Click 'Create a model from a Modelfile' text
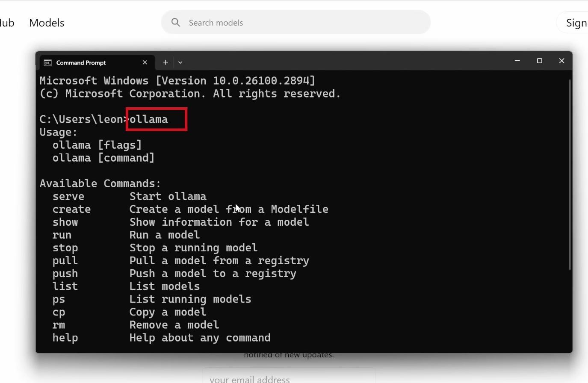 229,209
